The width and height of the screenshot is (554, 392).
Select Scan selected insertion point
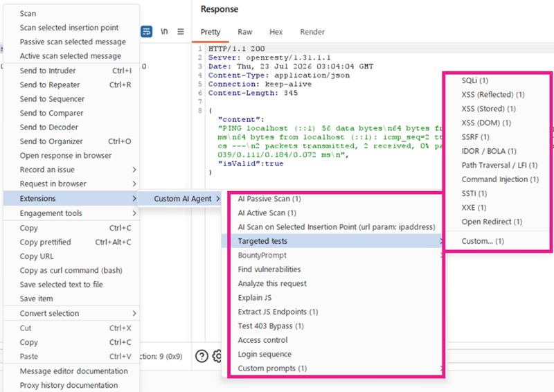71,28
